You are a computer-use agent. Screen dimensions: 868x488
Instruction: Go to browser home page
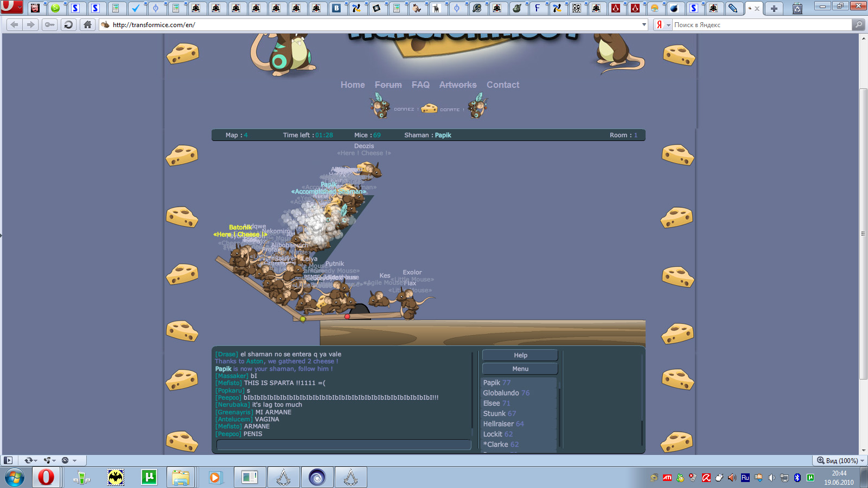(x=87, y=25)
